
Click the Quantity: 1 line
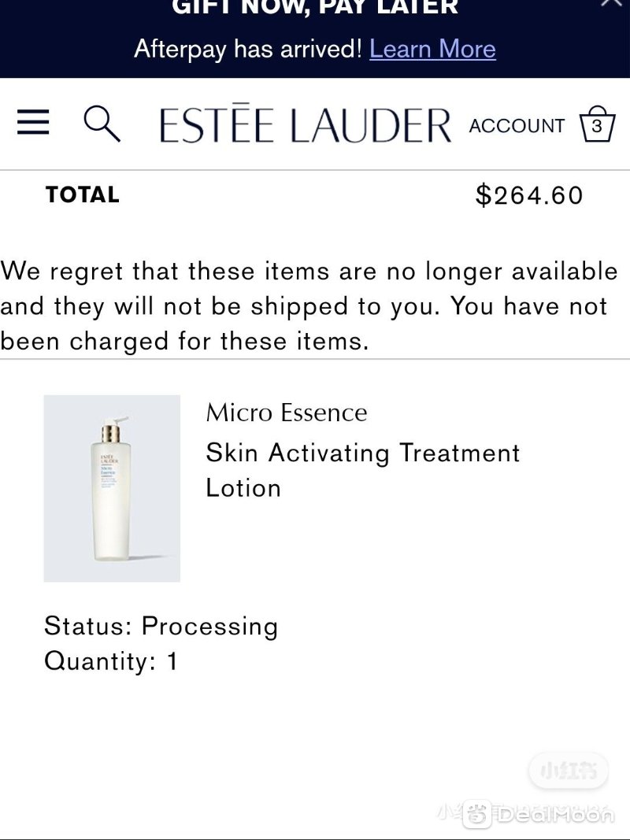110,661
